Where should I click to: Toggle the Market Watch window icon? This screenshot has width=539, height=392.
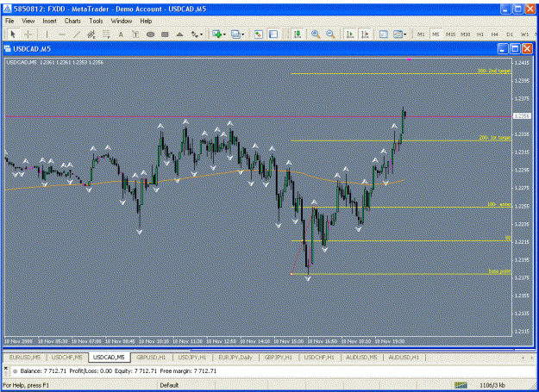(x=259, y=34)
